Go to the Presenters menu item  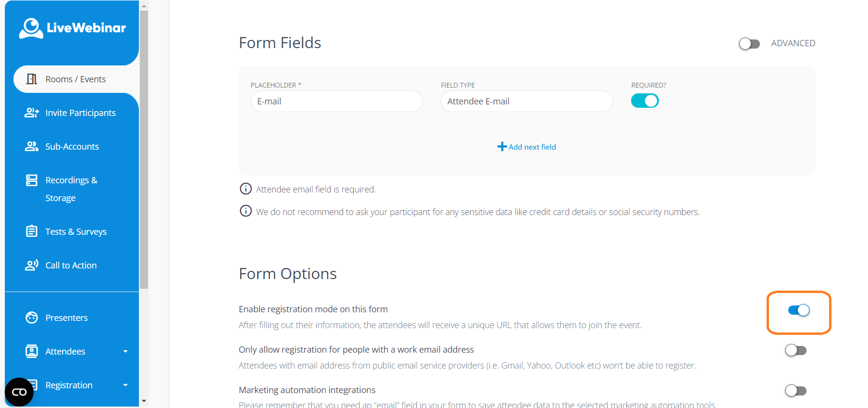[66, 318]
